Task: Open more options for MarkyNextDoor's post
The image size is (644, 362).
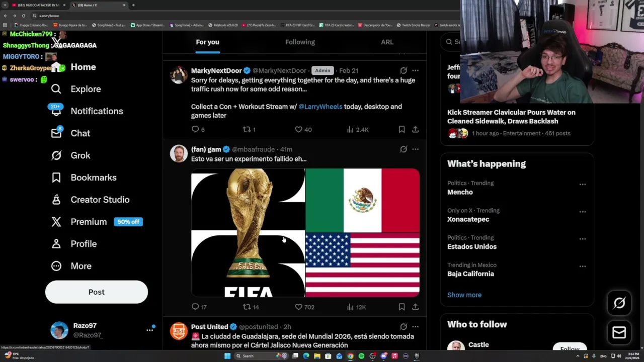Action: pos(416,71)
